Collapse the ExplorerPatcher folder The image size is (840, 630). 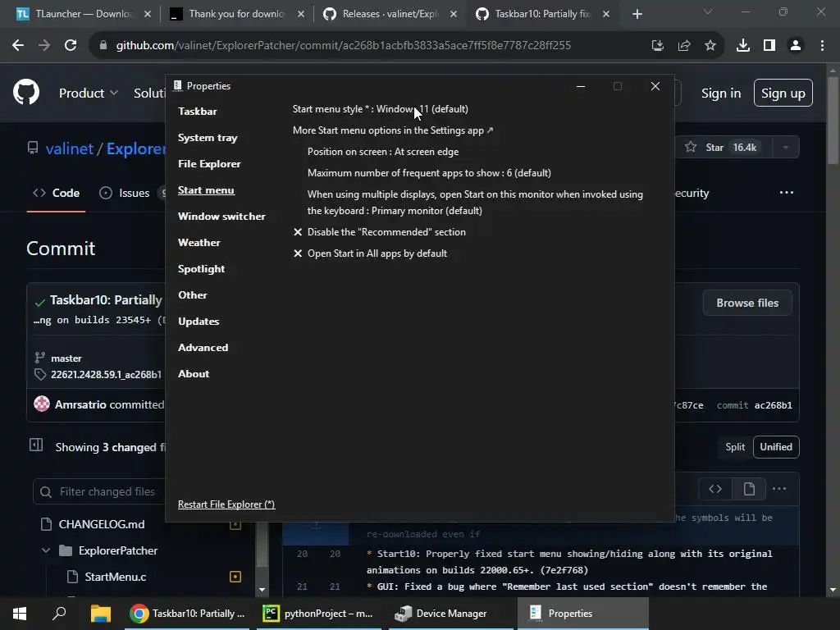click(46, 550)
